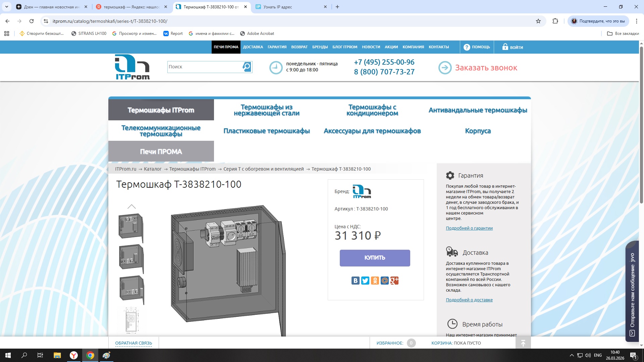The image size is (644, 362).
Task: Share via Google Plus icon
Action: [x=394, y=281]
